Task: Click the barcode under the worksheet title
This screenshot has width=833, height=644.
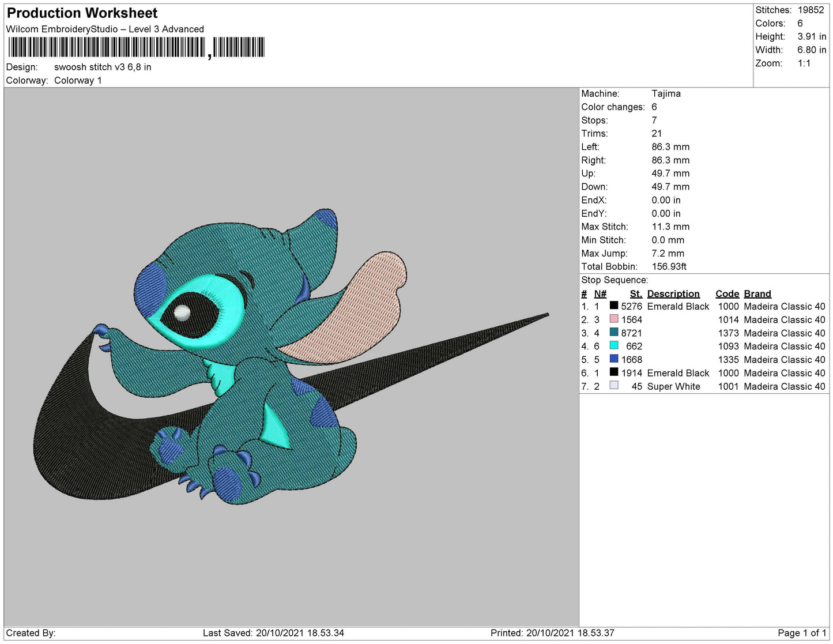Action: 136,47
